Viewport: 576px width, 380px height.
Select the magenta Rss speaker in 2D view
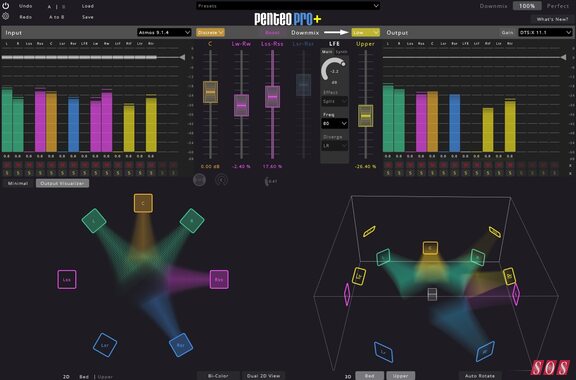click(x=219, y=279)
